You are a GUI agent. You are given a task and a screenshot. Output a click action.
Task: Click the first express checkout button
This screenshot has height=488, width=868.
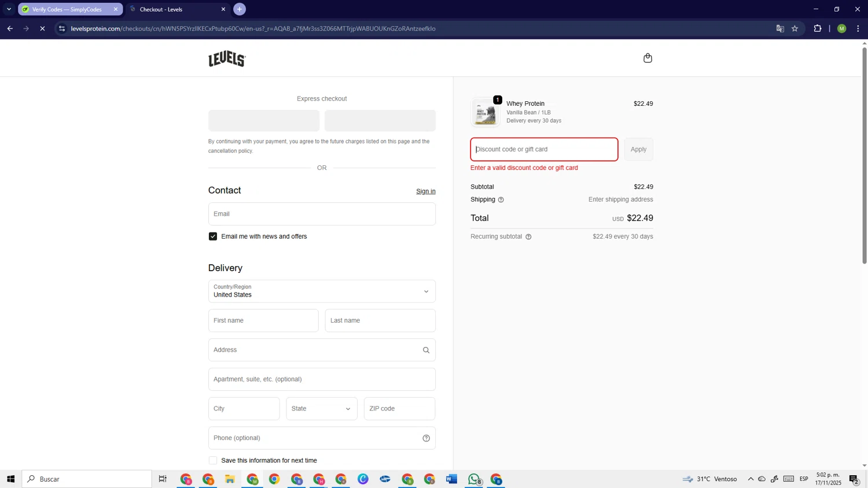click(264, 121)
